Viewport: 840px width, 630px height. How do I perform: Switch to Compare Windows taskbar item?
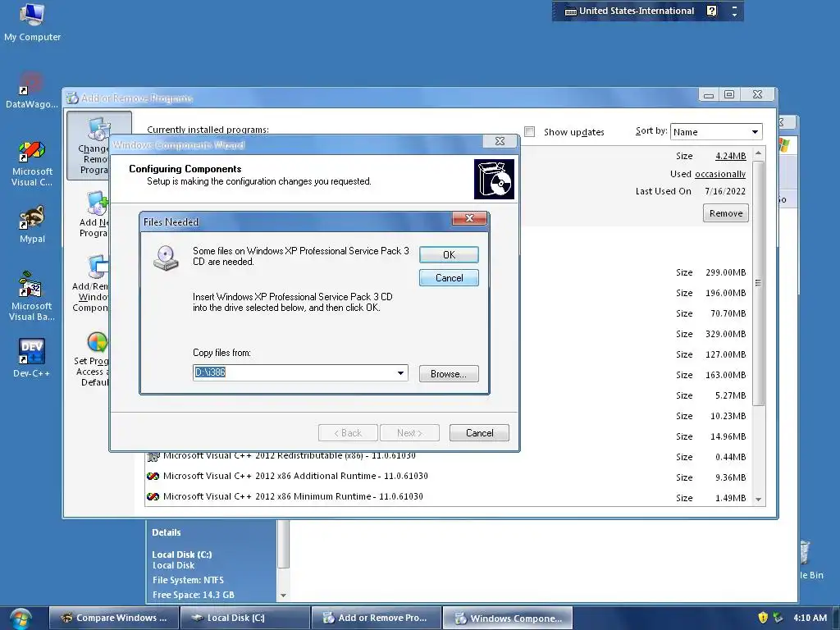[114, 618]
